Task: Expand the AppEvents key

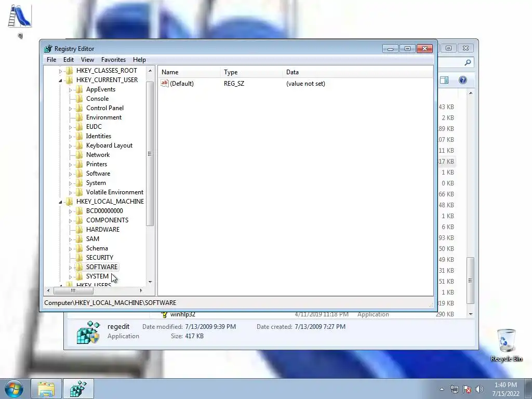Action: [x=70, y=90]
